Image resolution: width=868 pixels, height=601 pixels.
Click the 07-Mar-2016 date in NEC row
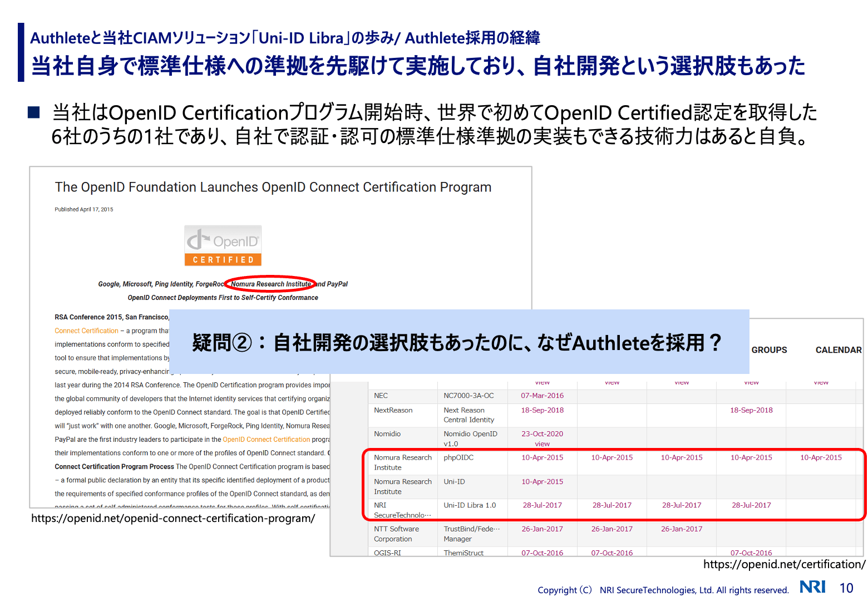542,396
